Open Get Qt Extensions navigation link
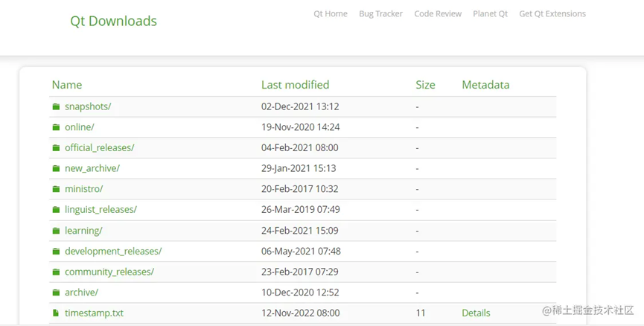The image size is (644, 326). coord(552,13)
